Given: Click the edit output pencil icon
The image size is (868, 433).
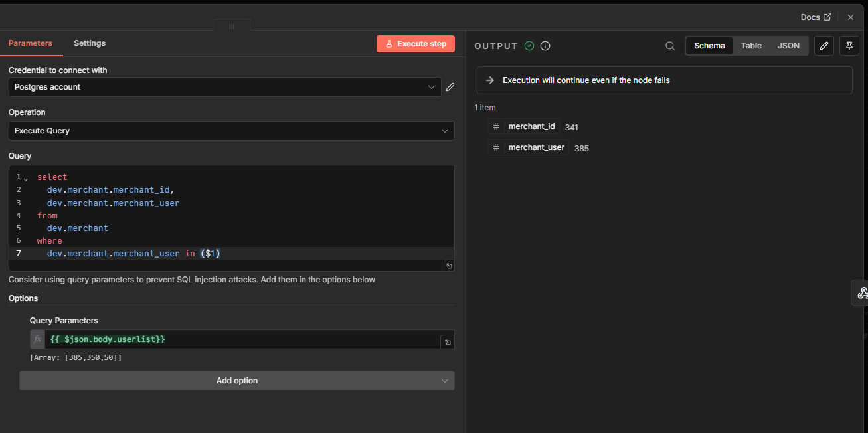Looking at the screenshot, I should [x=824, y=46].
